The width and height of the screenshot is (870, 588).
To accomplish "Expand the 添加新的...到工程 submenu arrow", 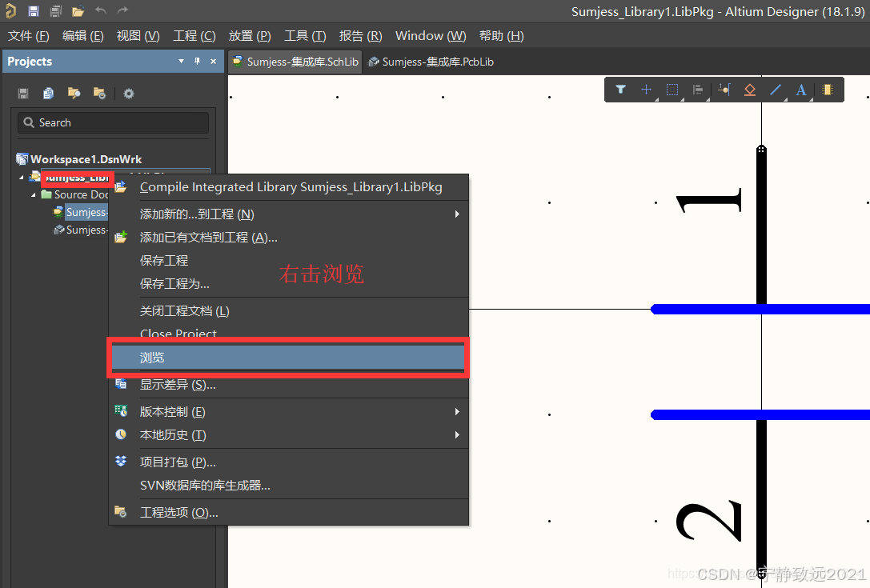I will (457, 214).
